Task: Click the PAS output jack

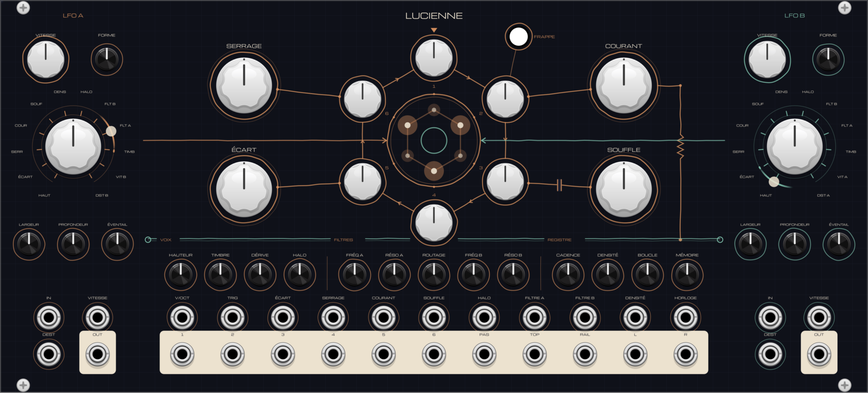Action: coord(484,355)
